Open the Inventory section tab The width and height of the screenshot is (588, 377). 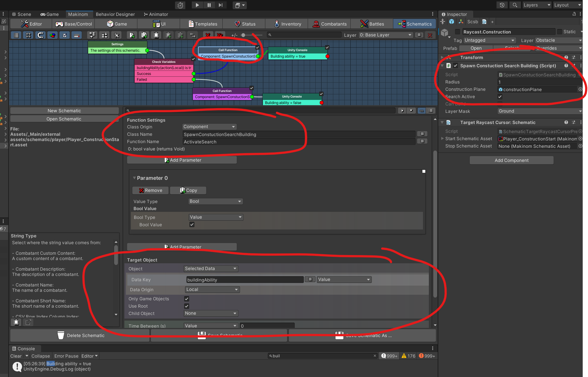tap(287, 24)
